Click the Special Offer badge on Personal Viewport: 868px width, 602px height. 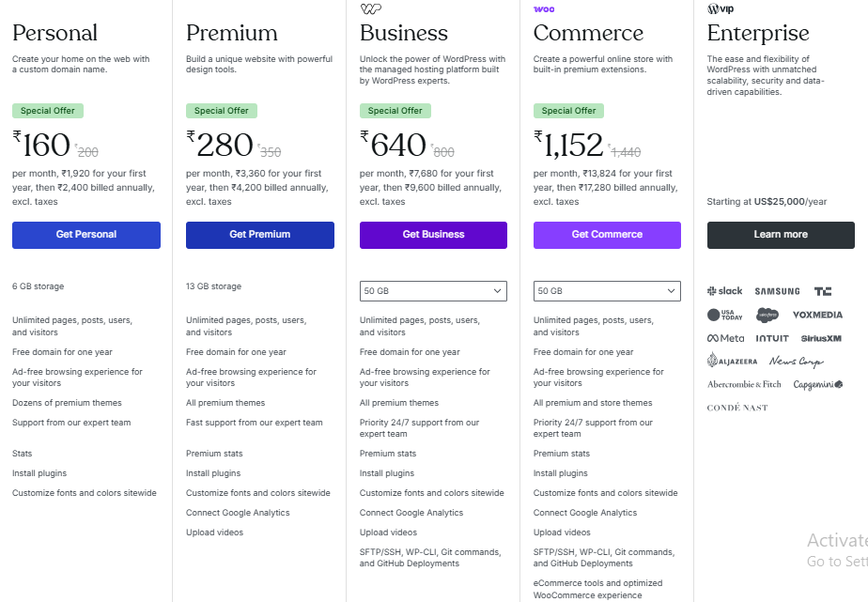pyautogui.click(x=47, y=110)
